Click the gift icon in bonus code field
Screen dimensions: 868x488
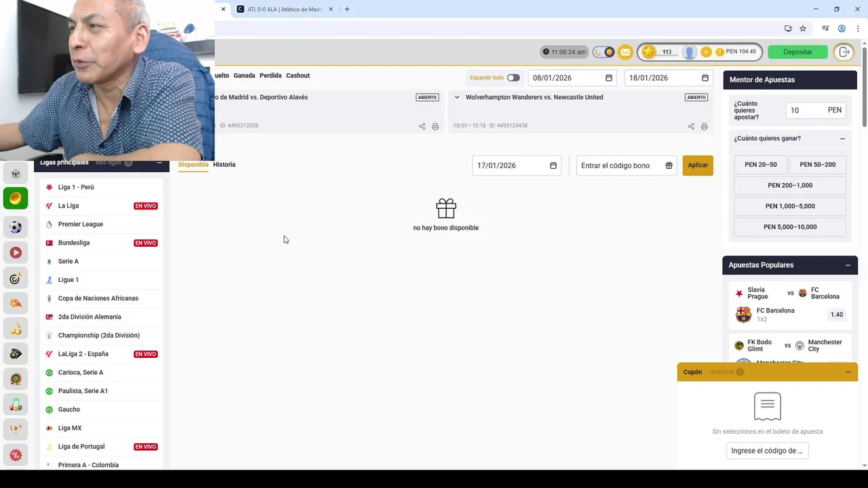click(669, 165)
